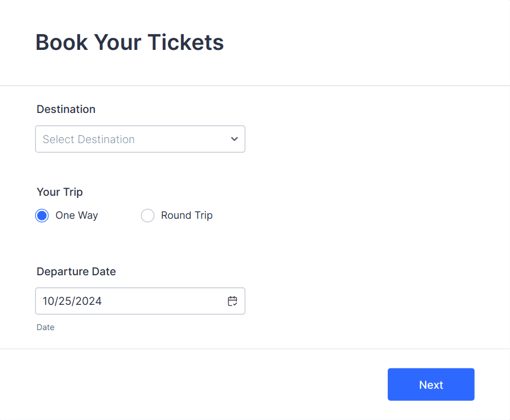Select the One Way radio button
Image resolution: width=510 pixels, height=420 pixels.
[42, 215]
